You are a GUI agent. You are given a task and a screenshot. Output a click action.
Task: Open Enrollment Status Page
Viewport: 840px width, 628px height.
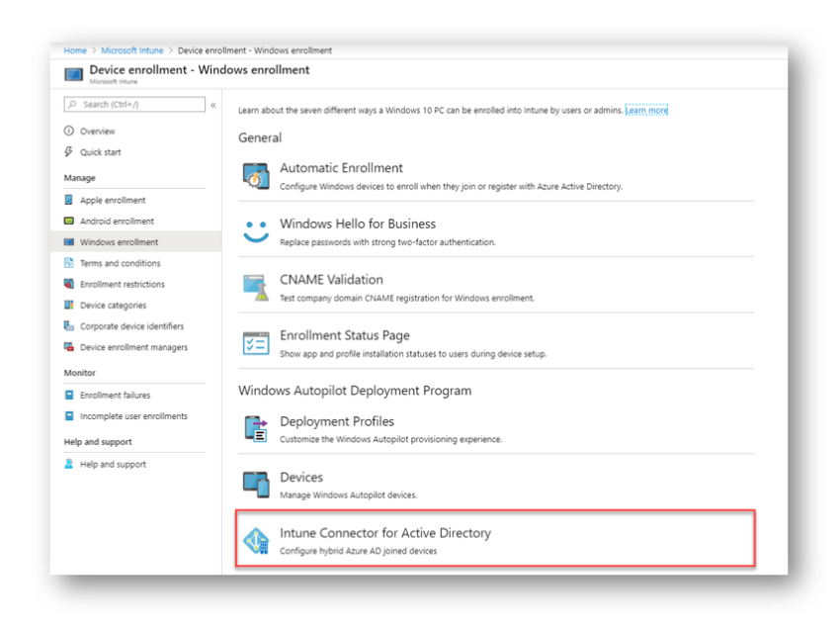(x=345, y=335)
